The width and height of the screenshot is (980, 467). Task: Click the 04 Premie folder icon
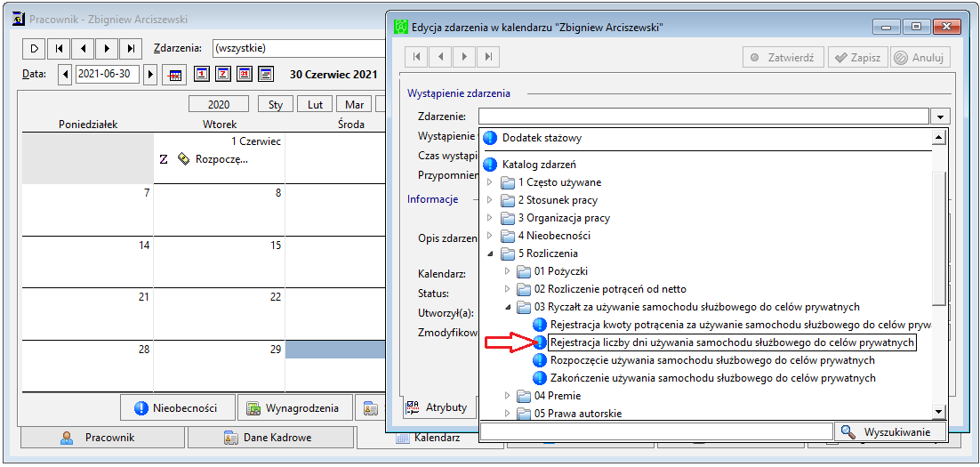(524, 396)
